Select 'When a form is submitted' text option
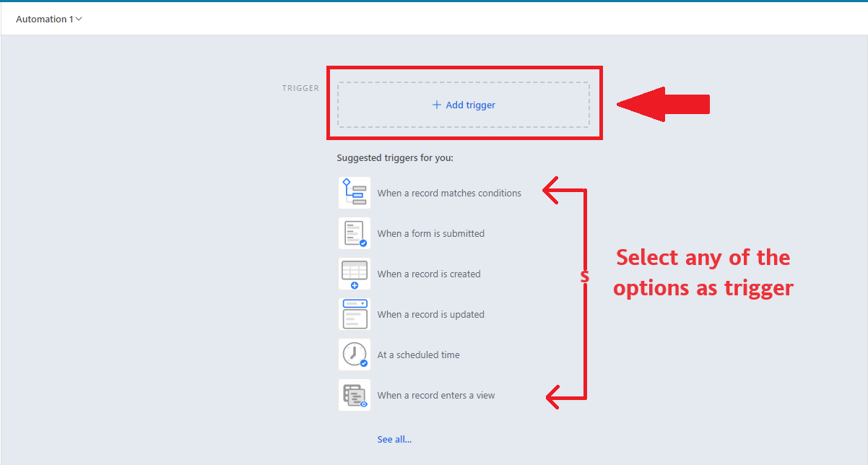Screen dimensions: 868x465 (430, 232)
